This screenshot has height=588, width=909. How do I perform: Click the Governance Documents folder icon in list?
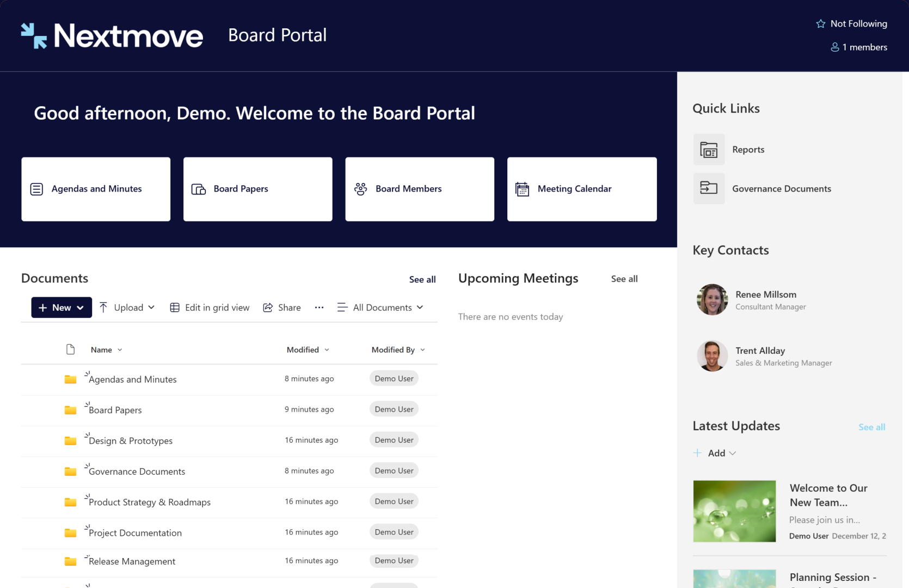70,471
